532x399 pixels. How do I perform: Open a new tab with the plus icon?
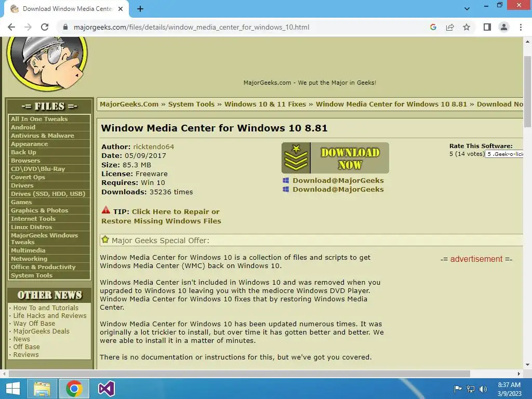point(140,9)
